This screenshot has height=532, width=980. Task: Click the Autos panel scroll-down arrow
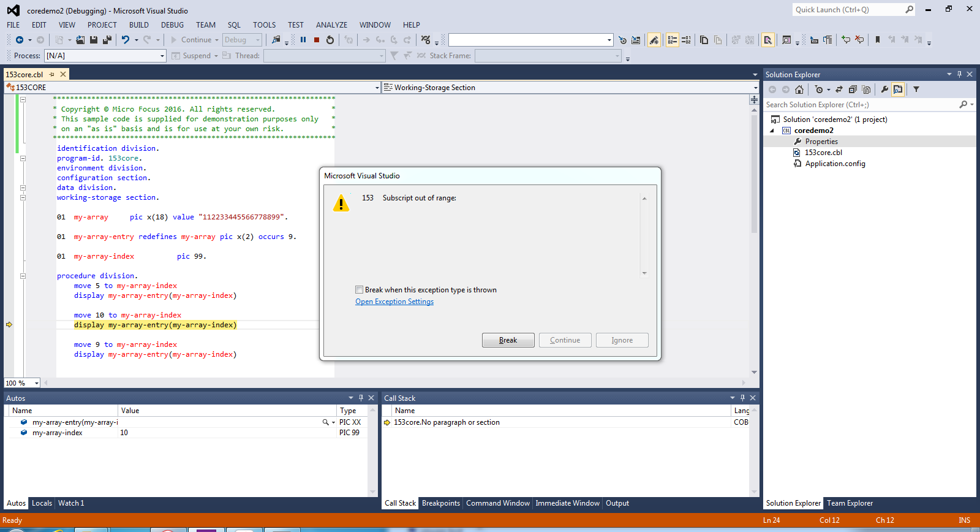click(372, 492)
